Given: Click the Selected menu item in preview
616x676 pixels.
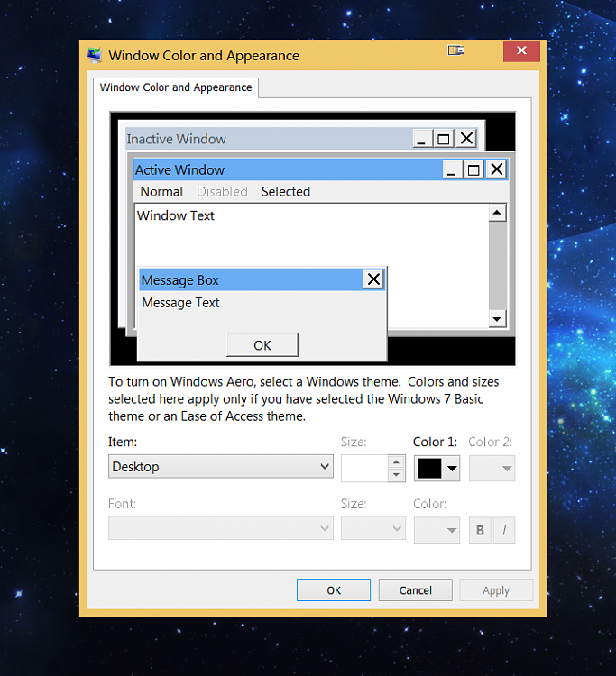Looking at the screenshot, I should 286,191.
